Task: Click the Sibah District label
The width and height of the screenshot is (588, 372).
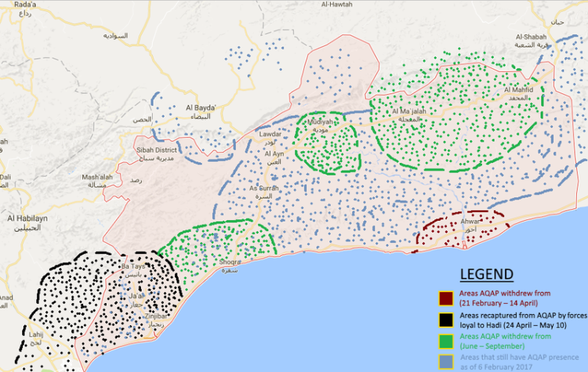Action: [x=157, y=149]
